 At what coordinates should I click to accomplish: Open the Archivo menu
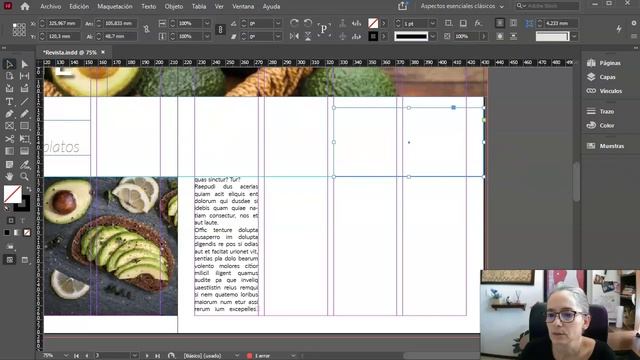(51, 7)
